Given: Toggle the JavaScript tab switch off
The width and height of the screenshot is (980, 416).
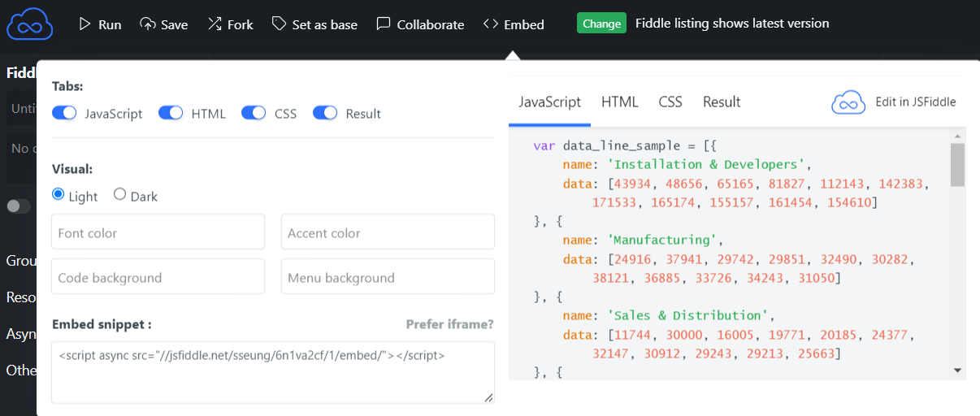Looking at the screenshot, I should pos(64,113).
